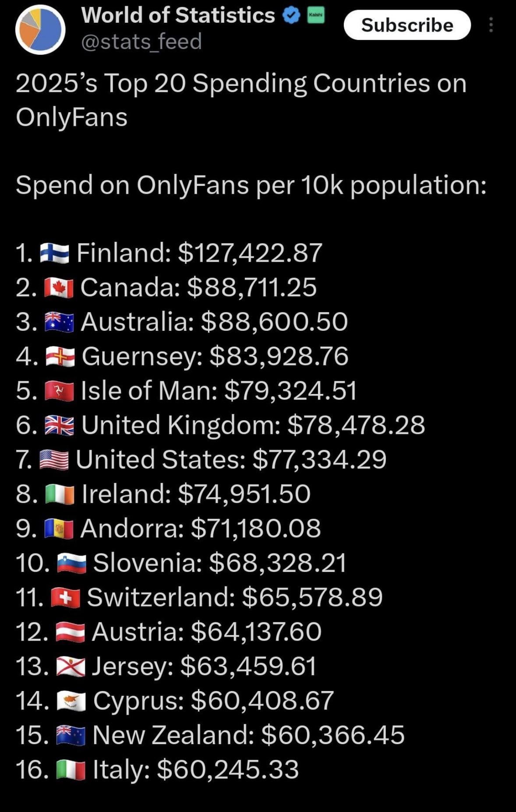
Task: Click the Cyprus flag emoji
Action: click(x=71, y=701)
